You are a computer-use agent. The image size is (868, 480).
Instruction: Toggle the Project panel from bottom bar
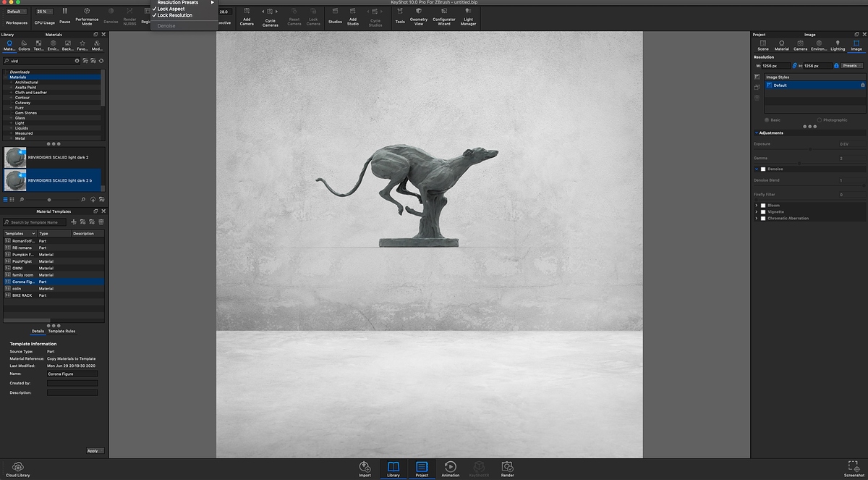click(422, 469)
